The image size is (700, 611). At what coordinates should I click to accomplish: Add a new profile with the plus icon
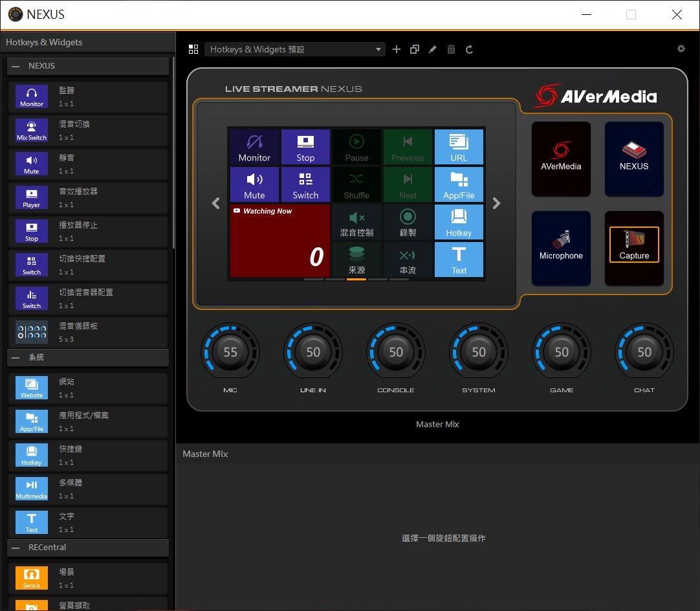pyautogui.click(x=397, y=49)
